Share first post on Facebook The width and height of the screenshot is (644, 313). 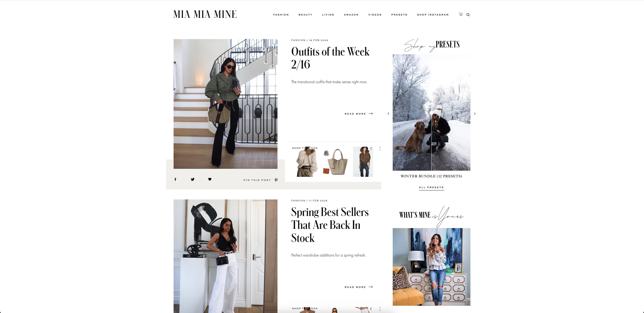click(175, 179)
